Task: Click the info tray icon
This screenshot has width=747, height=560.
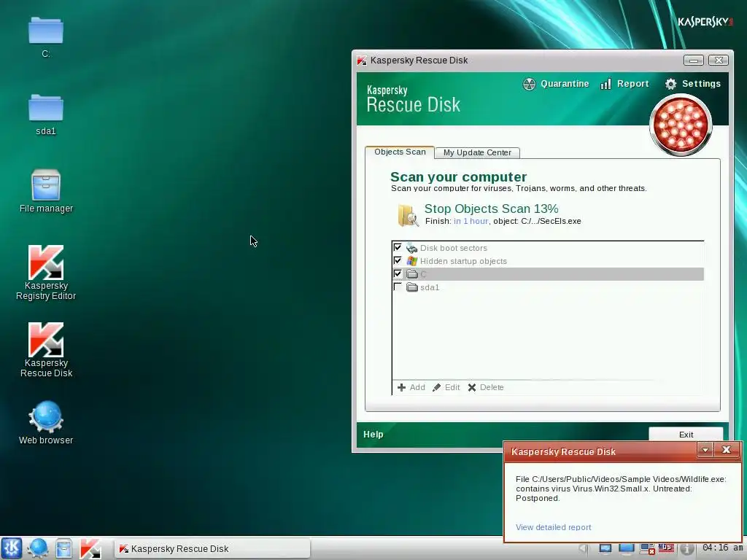Action: pos(686,548)
